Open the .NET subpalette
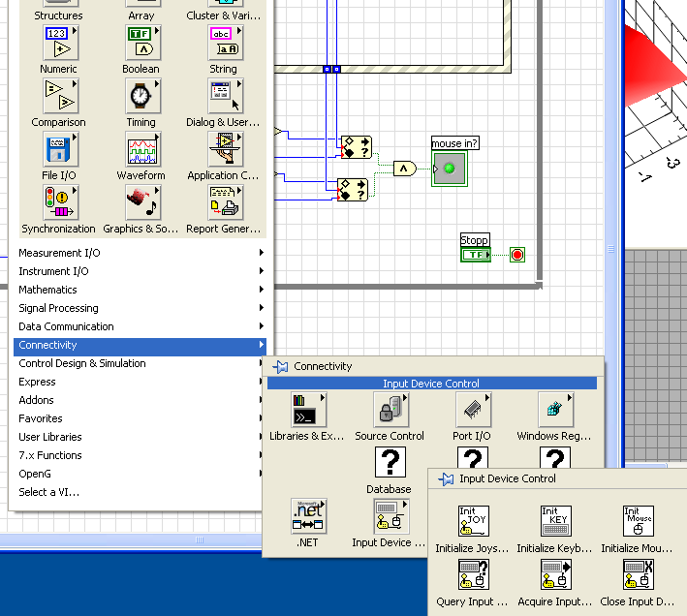This screenshot has width=687, height=616. [x=309, y=516]
